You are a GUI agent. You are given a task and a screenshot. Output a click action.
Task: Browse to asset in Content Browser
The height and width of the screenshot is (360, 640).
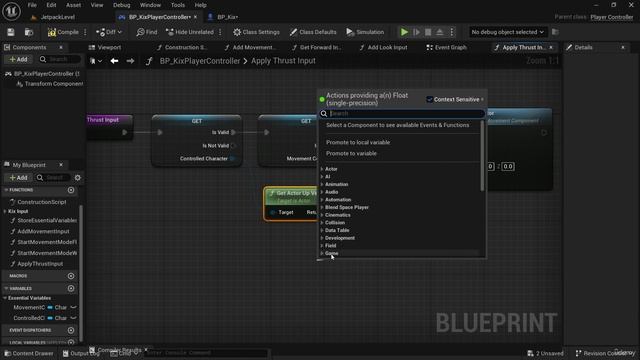[x=29, y=32]
